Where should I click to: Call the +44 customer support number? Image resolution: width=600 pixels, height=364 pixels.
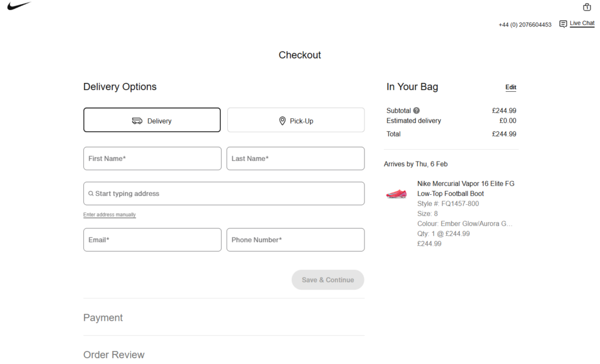(x=525, y=25)
